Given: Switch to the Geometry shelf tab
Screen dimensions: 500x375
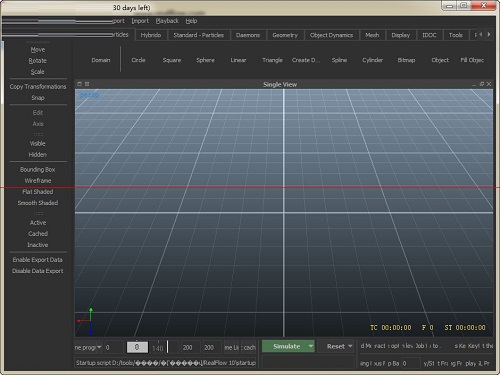Looking at the screenshot, I should click(x=285, y=35).
